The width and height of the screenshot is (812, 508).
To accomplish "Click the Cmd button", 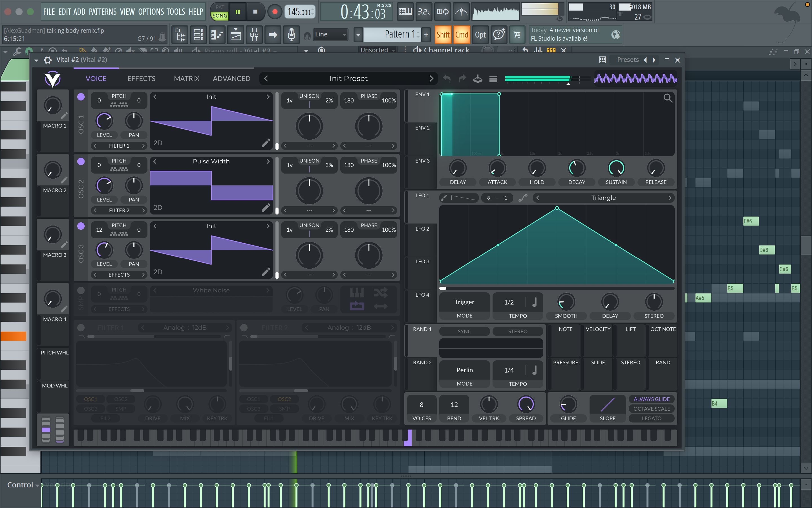I will pyautogui.click(x=462, y=35).
